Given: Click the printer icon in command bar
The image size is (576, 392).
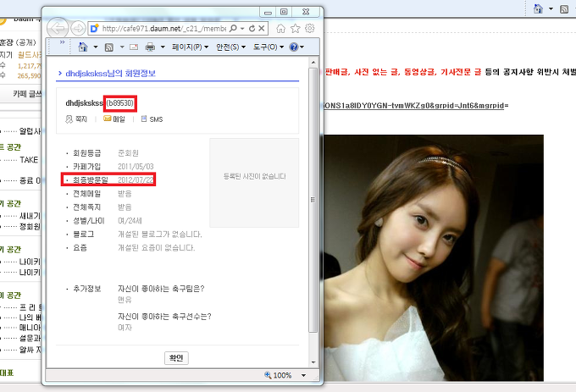Looking at the screenshot, I should [x=149, y=47].
